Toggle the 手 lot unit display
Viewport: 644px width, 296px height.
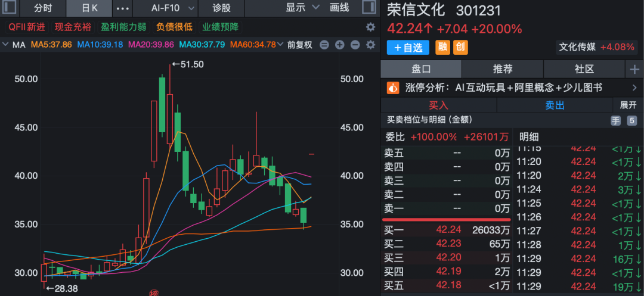(616, 121)
